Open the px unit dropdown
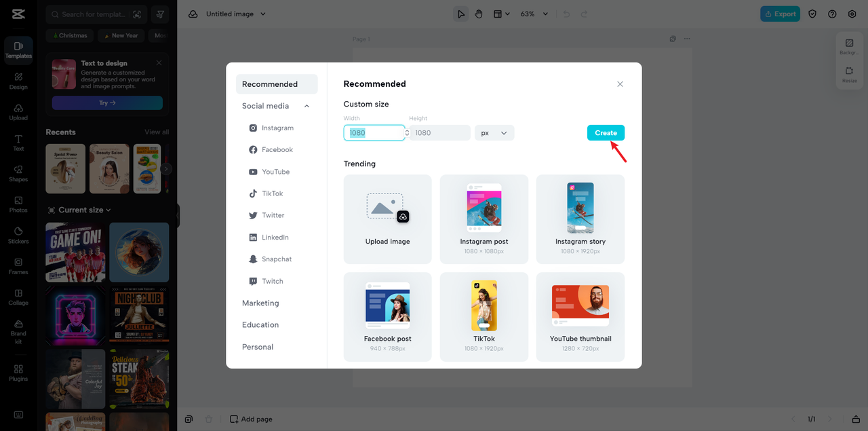Image resolution: width=868 pixels, height=431 pixels. (x=494, y=133)
